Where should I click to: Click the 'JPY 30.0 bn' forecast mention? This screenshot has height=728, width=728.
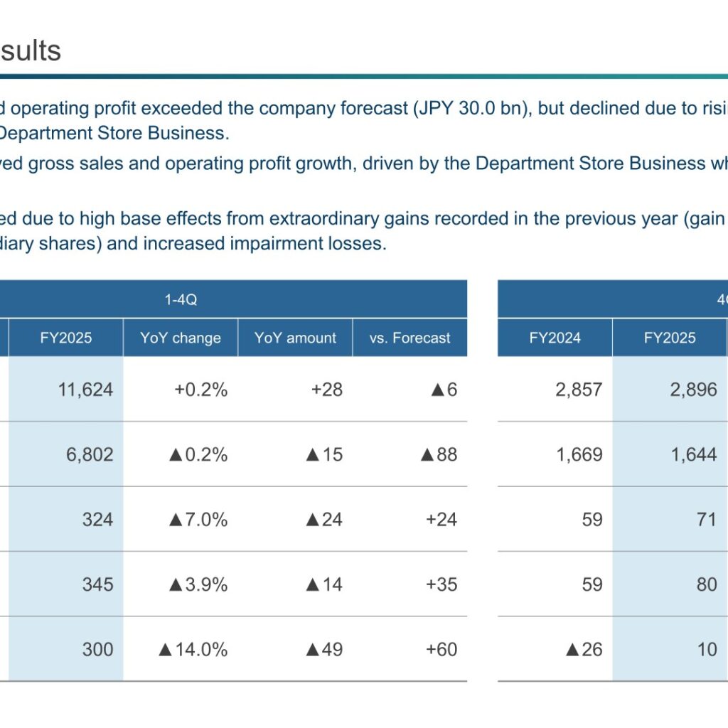pyautogui.click(x=471, y=108)
